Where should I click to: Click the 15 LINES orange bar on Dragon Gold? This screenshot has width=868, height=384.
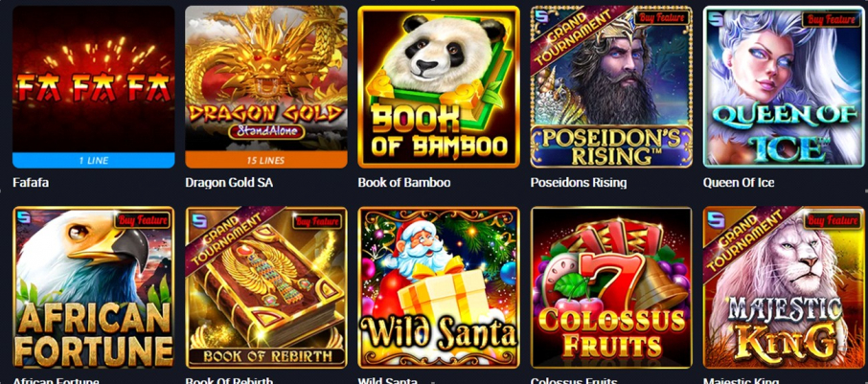tap(266, 160)
